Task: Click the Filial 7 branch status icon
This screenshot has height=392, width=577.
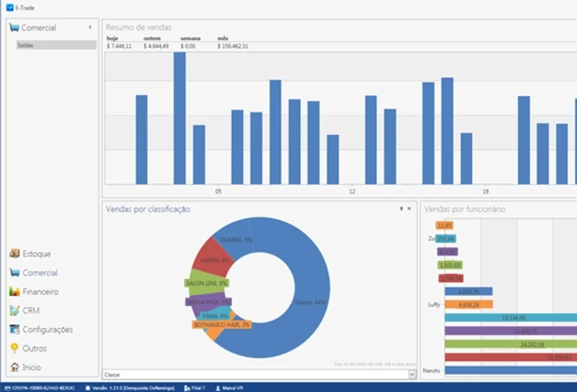Action: pyautogui.click(x=188, y=388)
